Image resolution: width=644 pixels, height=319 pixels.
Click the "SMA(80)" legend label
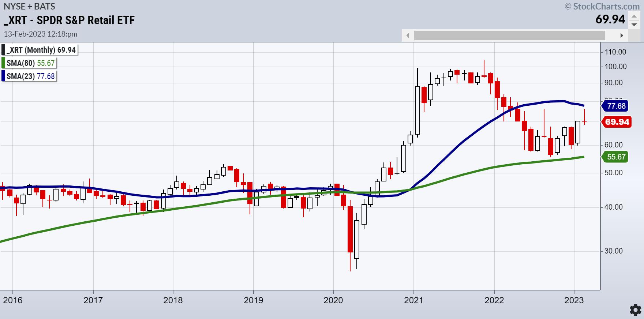pyautogui.click(x=20, y=63)
